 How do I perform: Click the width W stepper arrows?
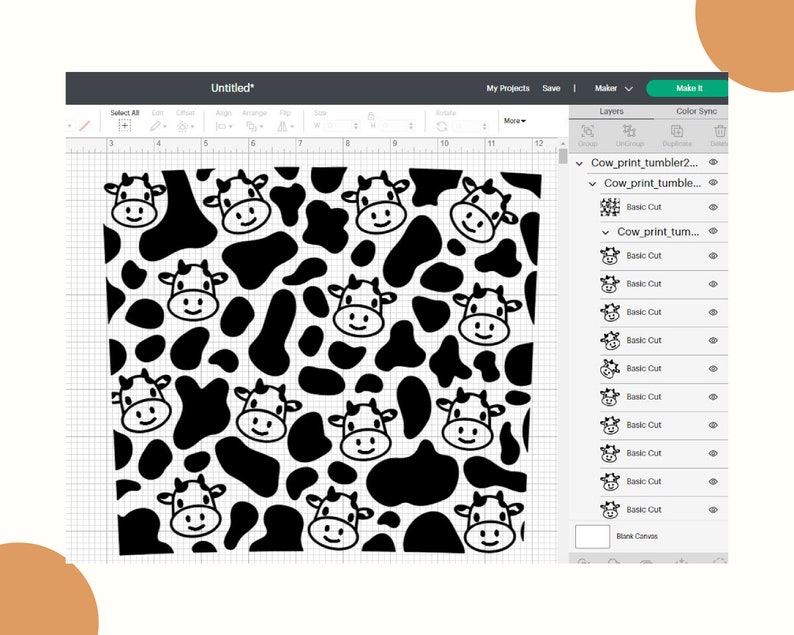point(355,126)
